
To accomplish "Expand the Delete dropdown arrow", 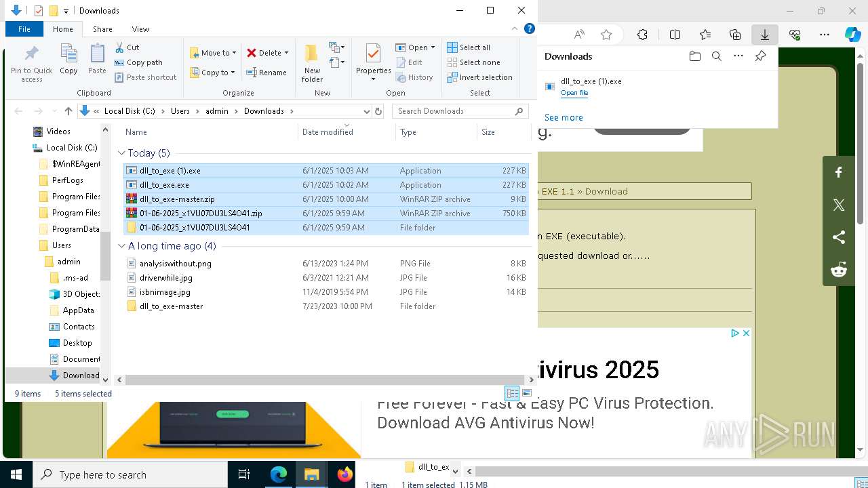I will 286,53.
